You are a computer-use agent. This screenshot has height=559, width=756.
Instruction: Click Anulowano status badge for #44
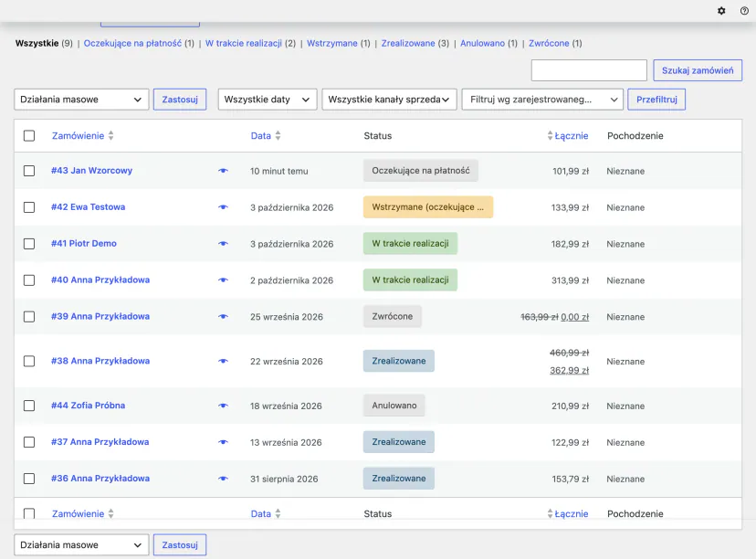click(x=394, y=406)
